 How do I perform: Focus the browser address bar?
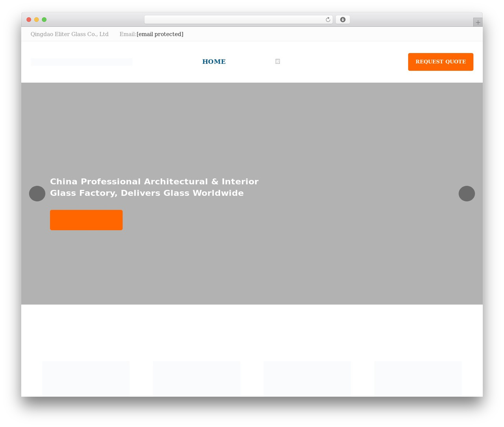(x=238, y=20)
